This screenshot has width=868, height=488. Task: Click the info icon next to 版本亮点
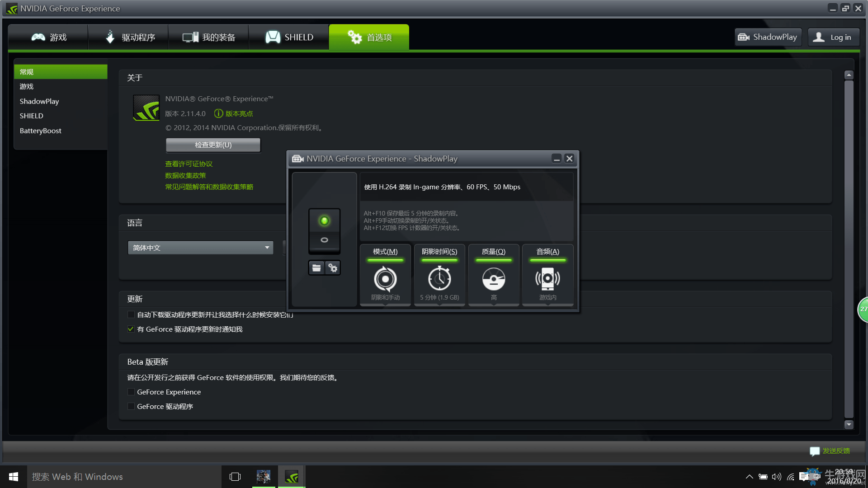point(218,113)
